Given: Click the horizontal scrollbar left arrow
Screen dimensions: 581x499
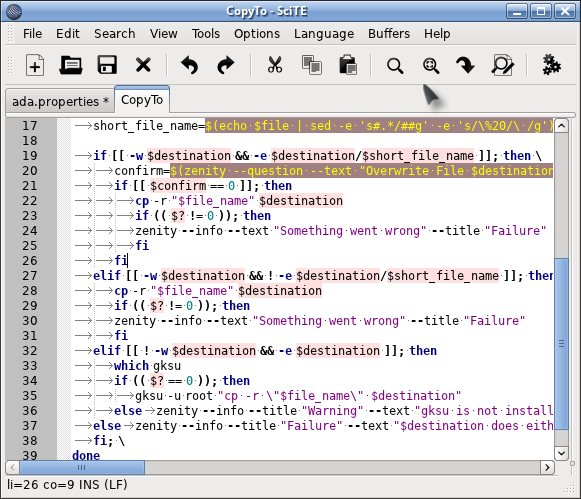Looking at the screenshot, I should [x=13, y=468].
